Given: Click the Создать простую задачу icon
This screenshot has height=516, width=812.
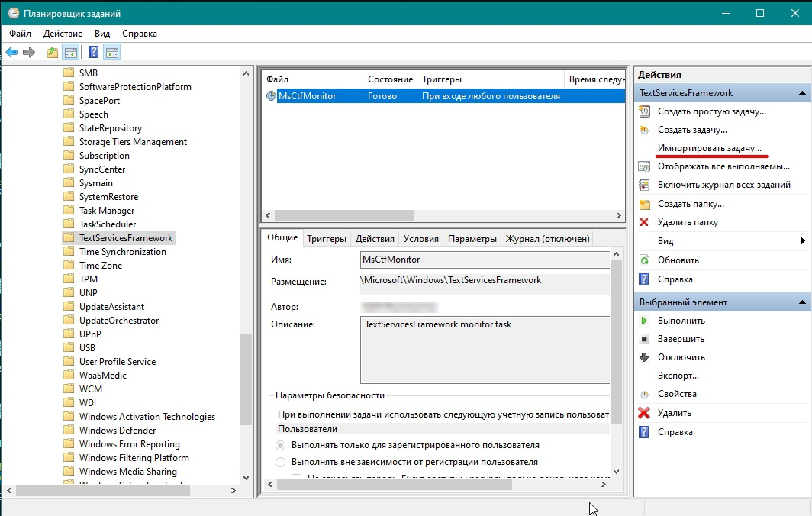Looking at the screenshot, I should pyautogui.click(x=644, y=111).
